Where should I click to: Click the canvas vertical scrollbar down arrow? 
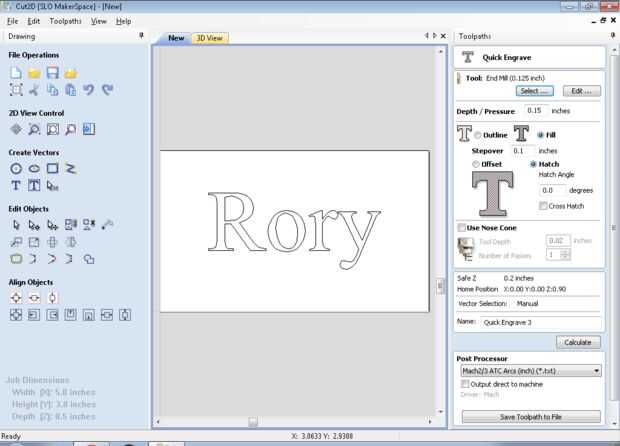pyautogui.click(x=440, y=412)
